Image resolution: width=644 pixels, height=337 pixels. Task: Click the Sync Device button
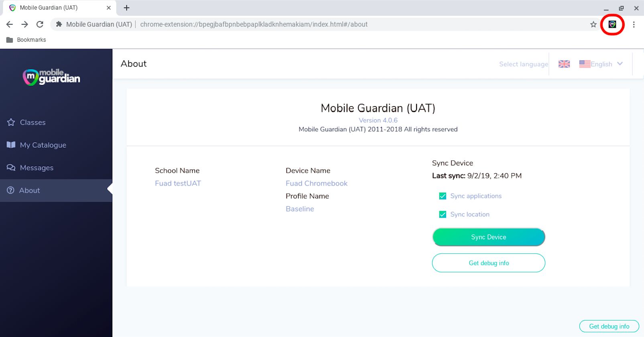488,237
